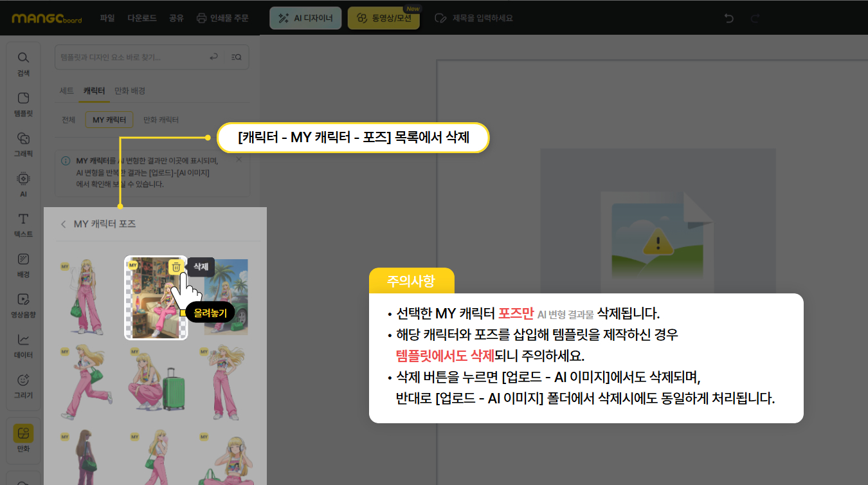Open the 배경 background panel
Image resolution: width=868 pixels, height=485 pixels.
[23, 265]
